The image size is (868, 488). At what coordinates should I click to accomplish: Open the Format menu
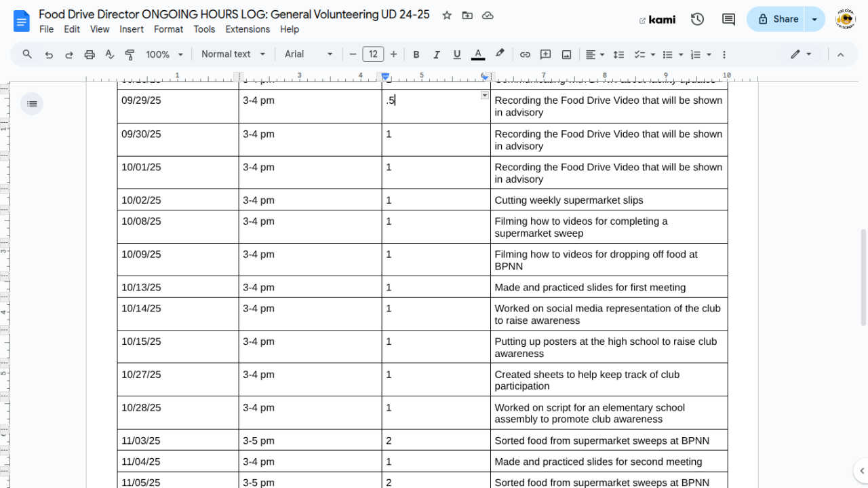tap(168, 29)
